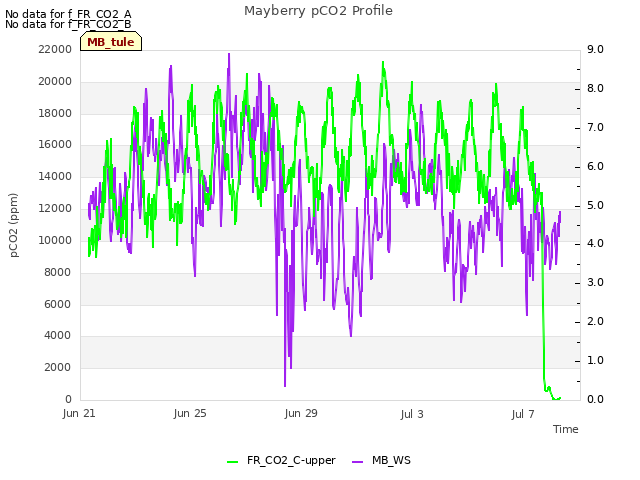The width and height of the screenshot is (640, 480).
Task: Click the 14000 left axis value
Action: point(55,176)
